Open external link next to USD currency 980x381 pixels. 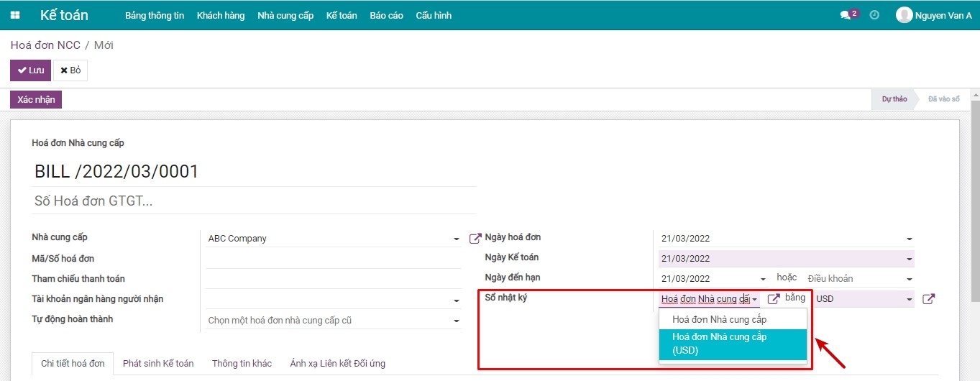(928, 299)
